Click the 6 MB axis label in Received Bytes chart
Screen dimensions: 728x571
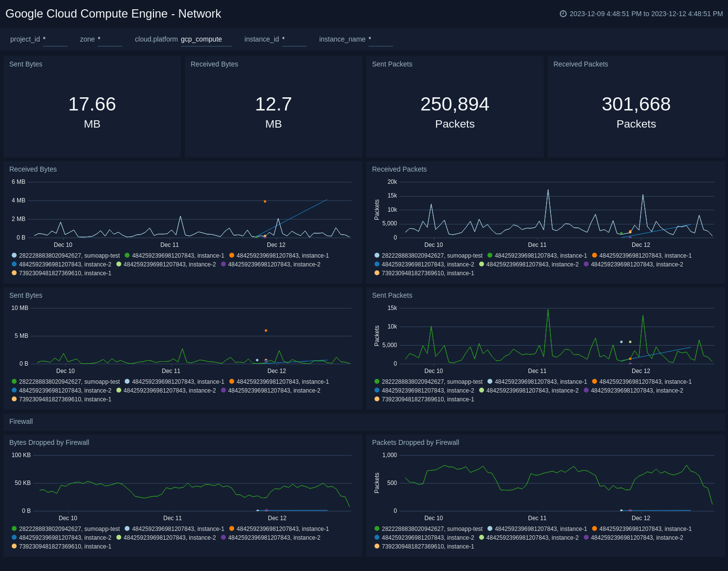click(x=19, y=182)
